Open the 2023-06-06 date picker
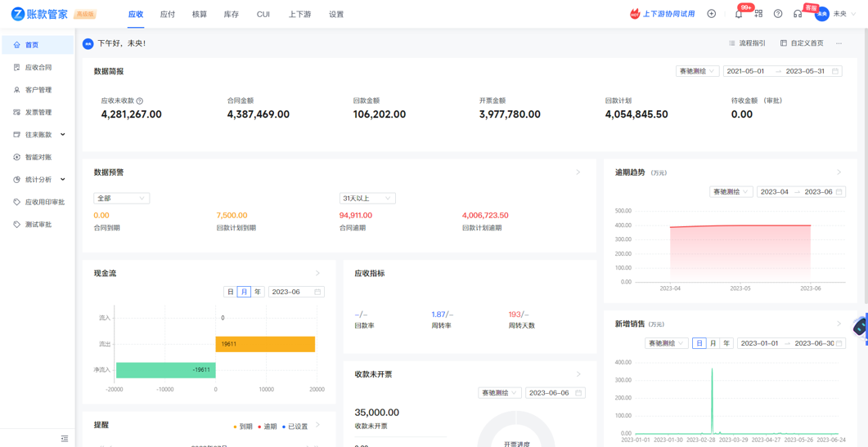 [x=555, y=393]
